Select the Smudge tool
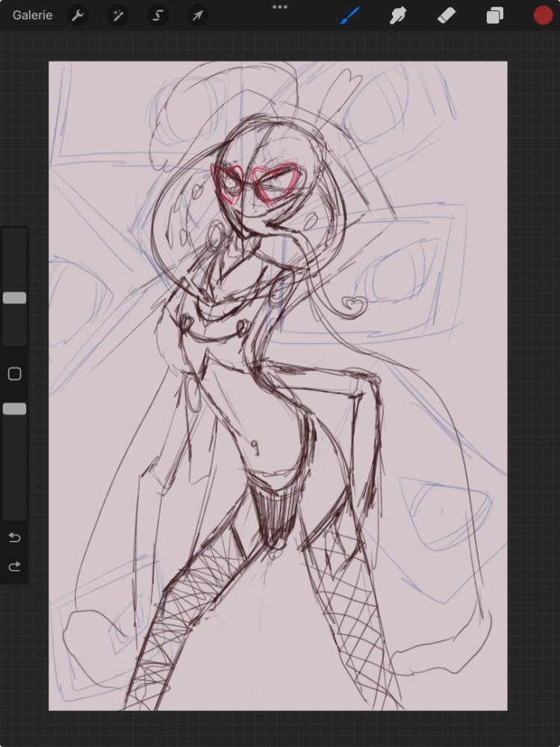560x747 pixels. pyautogui.click(x=398, y=15)
